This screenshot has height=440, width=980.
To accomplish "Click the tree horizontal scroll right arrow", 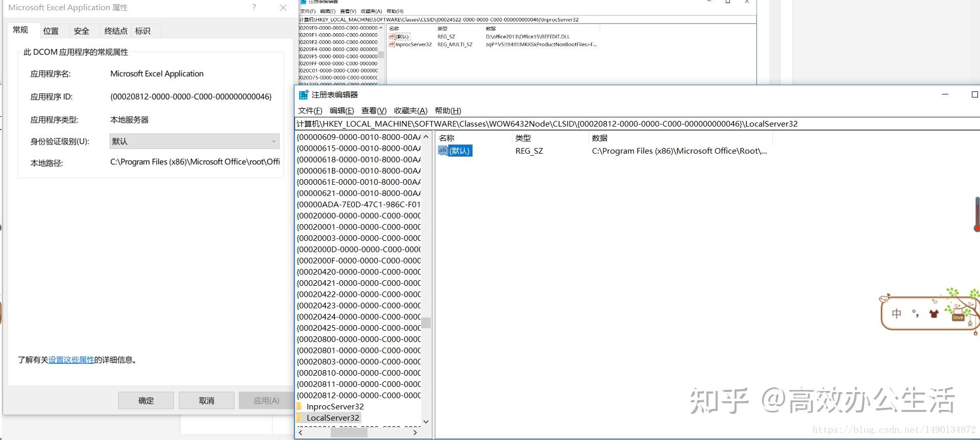I will click(415, 432).
